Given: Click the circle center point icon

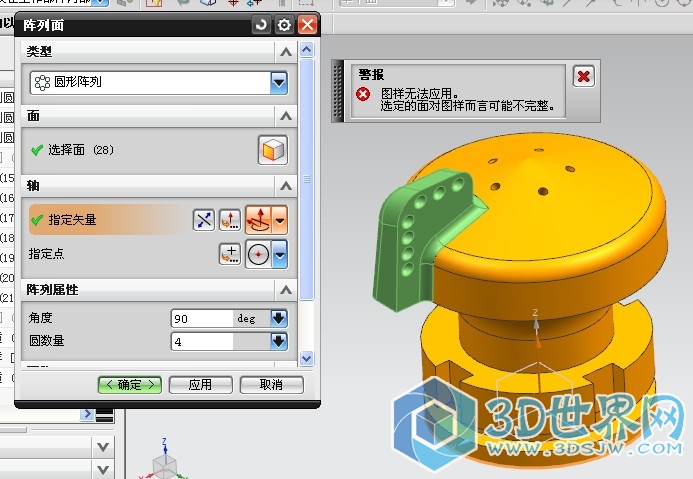Looking at the screenshot, I should (259, 254).
